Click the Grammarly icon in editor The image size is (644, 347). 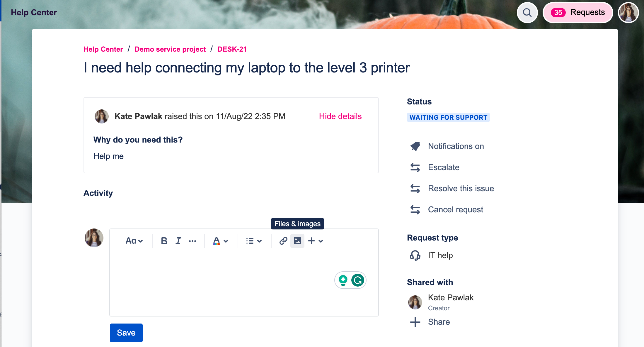click(x=358, y=280)
